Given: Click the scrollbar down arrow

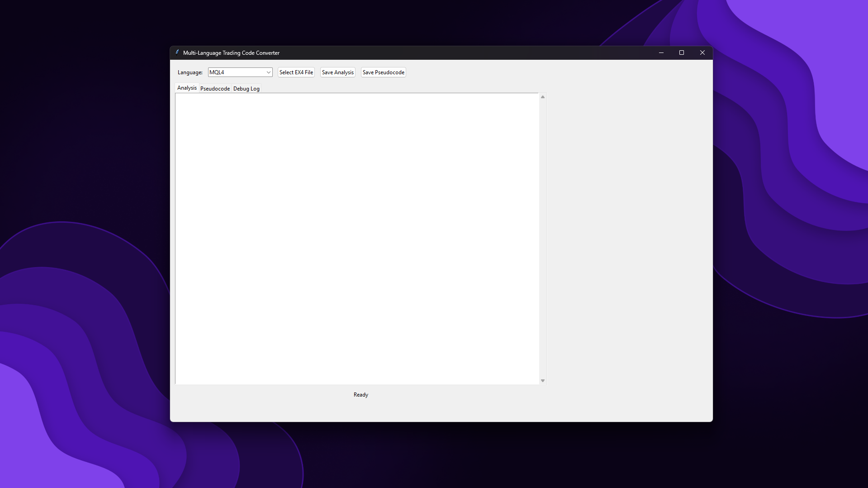Looking at the screenshot, I should [543, 381].
